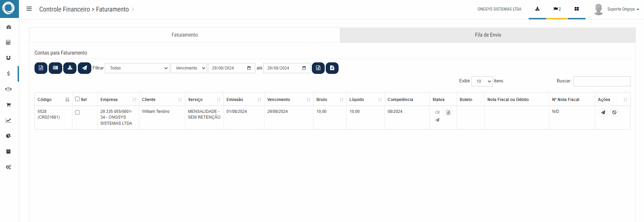Screen dimensions: 644x222
Task: Click the Excel export button after the date fields
Action: point(318,68)
